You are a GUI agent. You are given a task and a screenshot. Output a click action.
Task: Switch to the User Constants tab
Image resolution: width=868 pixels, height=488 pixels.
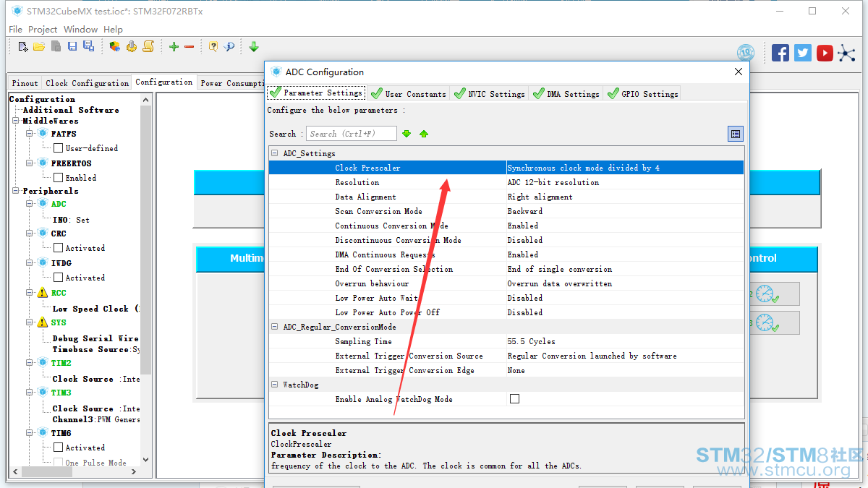click(x=407, y=94)
